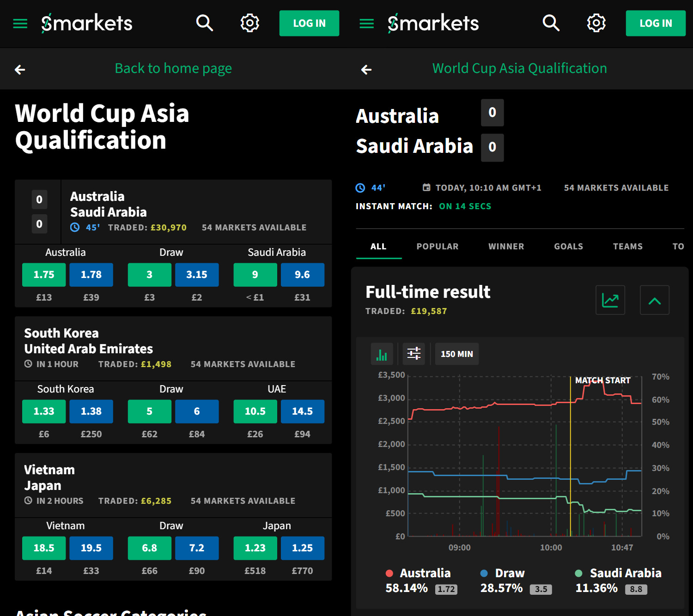Image resolution: width=693 pixels, height=616 pixels.
Task: Back Saudi Arabia at 9
Action: [x=255, y=275]
